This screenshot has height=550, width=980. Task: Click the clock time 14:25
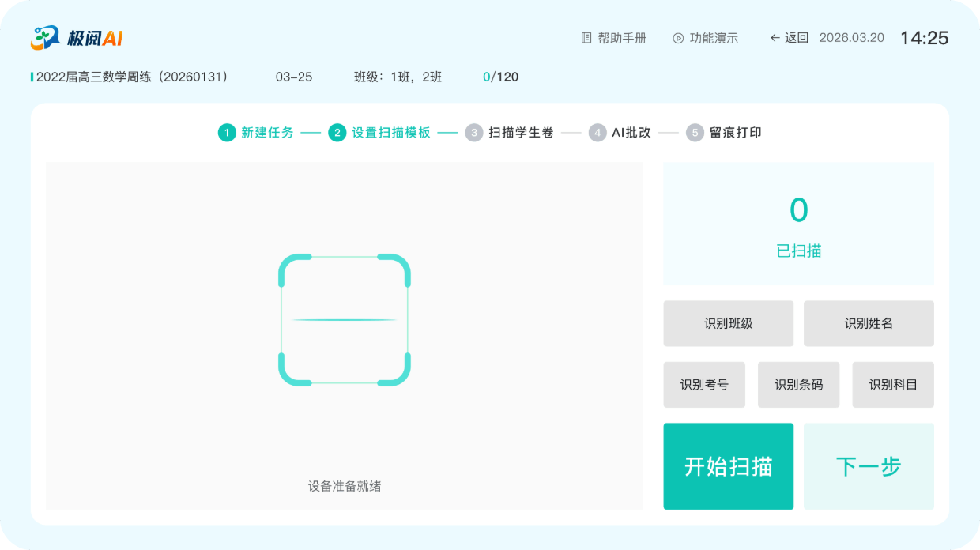click(x=925, y=38)
